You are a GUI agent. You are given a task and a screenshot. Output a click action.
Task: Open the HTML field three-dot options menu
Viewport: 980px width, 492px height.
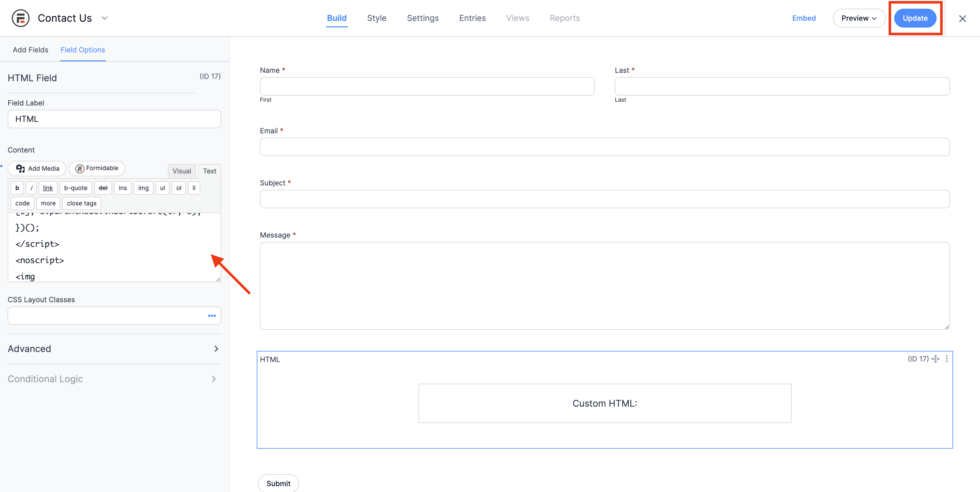pyautogui.click(x=947, y=359)
